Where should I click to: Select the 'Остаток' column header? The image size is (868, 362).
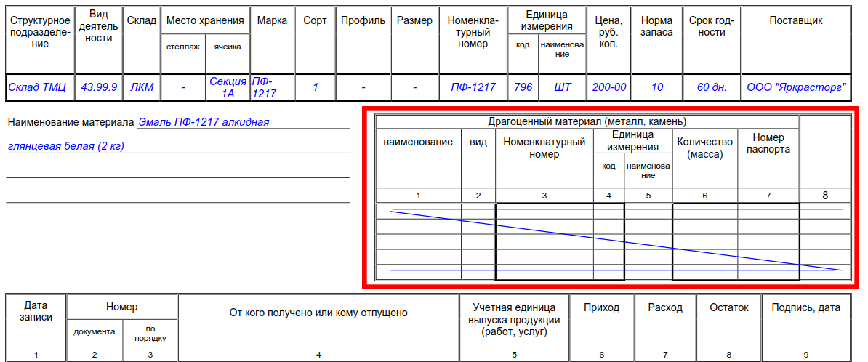tap(728, 307)
